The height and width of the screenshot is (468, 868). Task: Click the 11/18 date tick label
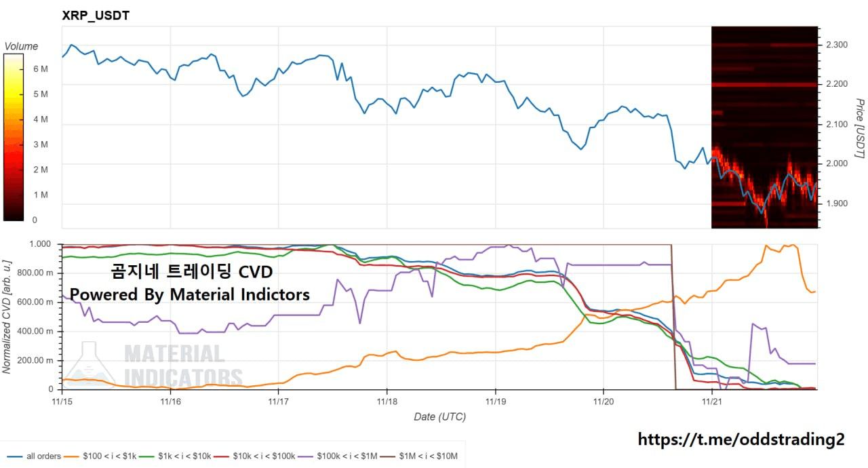(387, 401)
